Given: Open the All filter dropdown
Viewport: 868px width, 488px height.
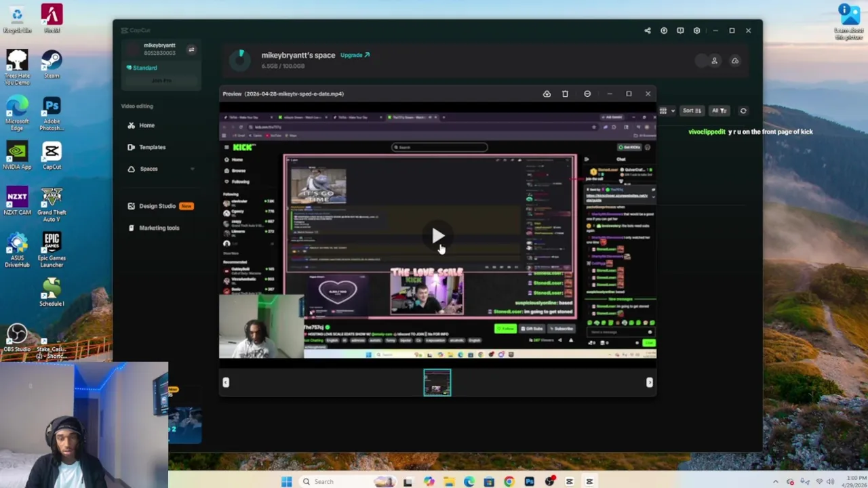Looking at the screenshot, I should [719, 110].
